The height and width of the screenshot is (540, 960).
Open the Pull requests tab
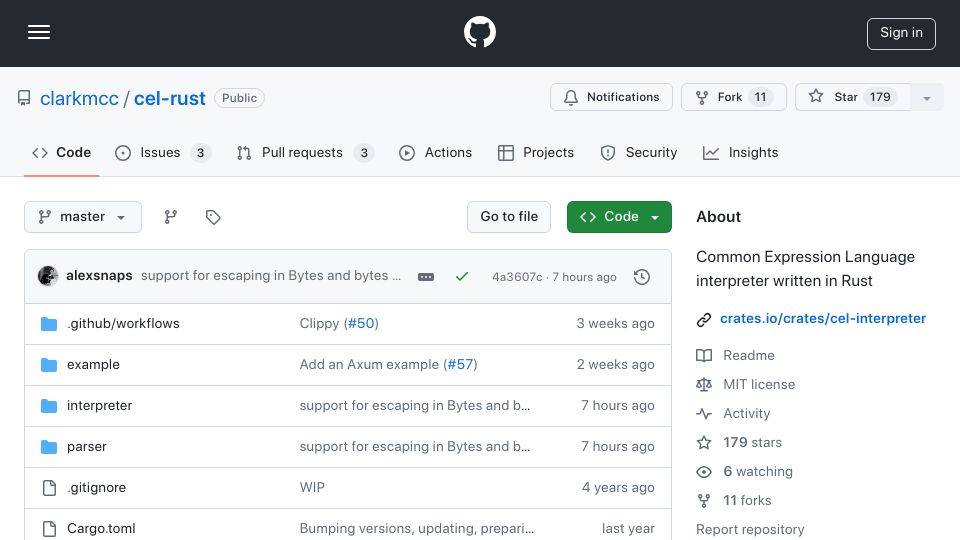pos(305,152)
